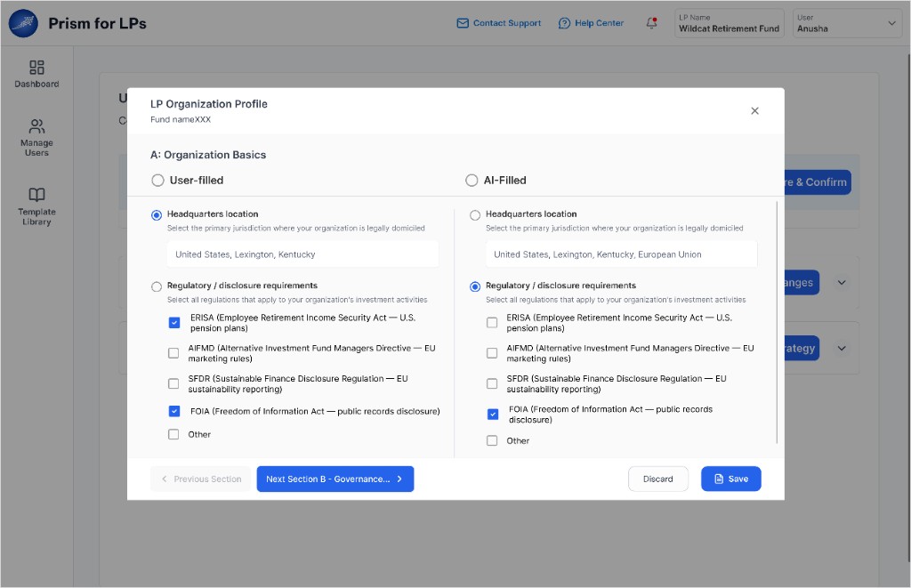Image resolution: width=911 pixels, height=588 pixels.
Task: Click the Dashboard menu label
Action: [36, 85]
